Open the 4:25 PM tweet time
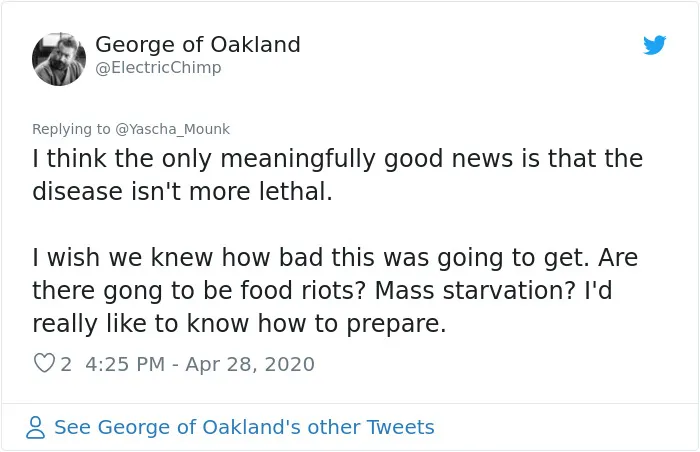 125,364
